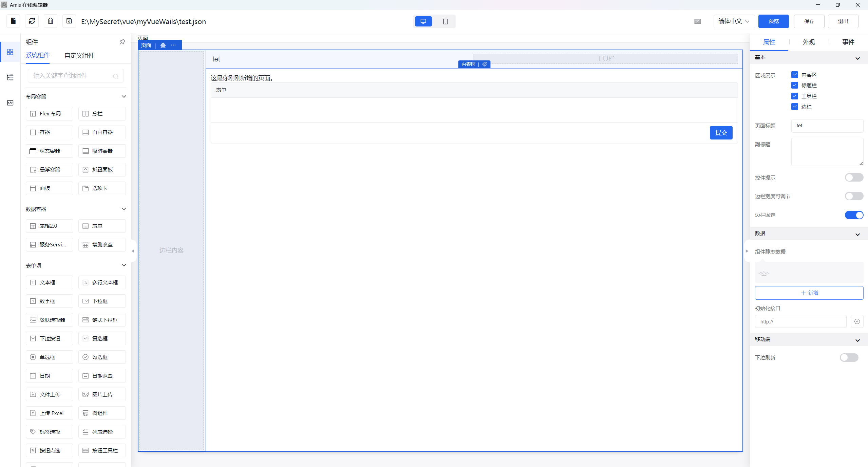The height and width of the screenshot is (467, 868).
Task: Click the trash delete icon
Action: [x=51, y=21]
